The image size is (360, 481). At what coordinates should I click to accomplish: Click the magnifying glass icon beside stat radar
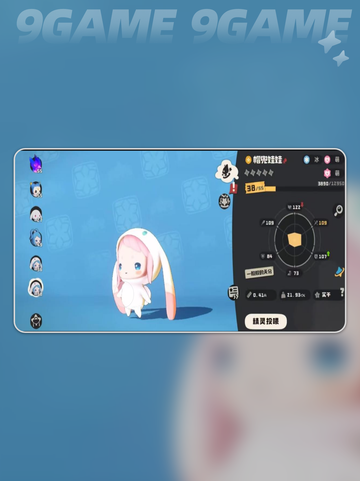click(x=338, y=210)
